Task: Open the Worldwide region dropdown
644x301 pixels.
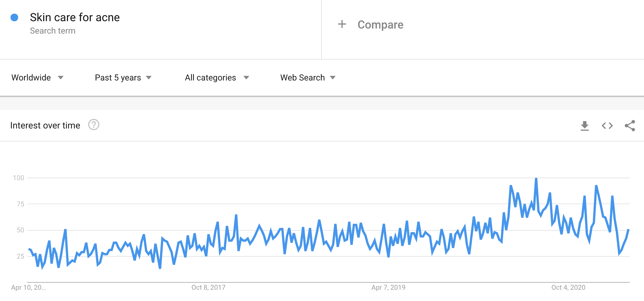Action: (x=37, y=78)
